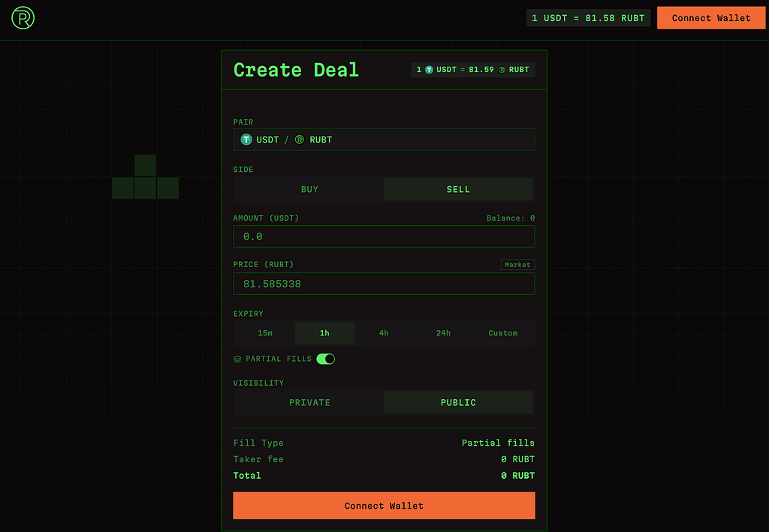
Task: Set visibility to PUBLIC
Action: coord(459,402)
